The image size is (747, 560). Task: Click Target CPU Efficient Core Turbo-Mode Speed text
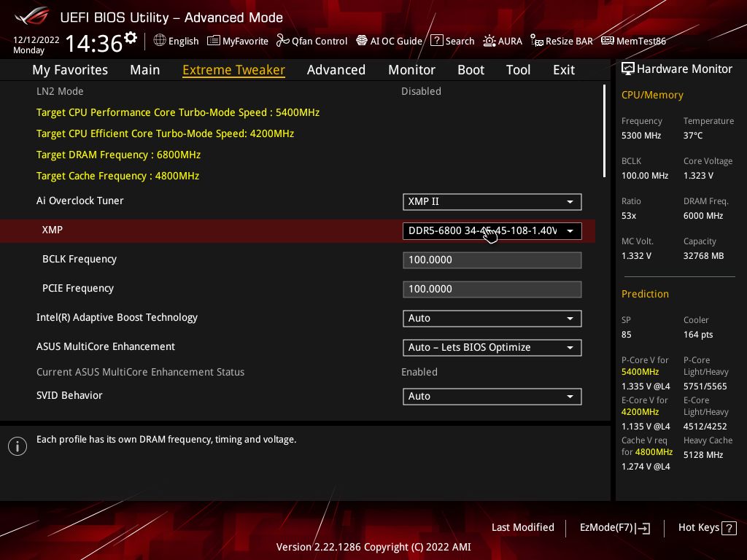coord(166,133)
